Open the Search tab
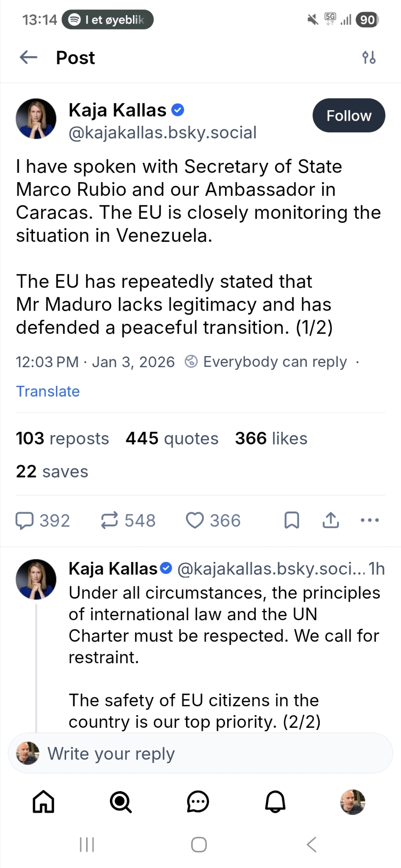 121,802
